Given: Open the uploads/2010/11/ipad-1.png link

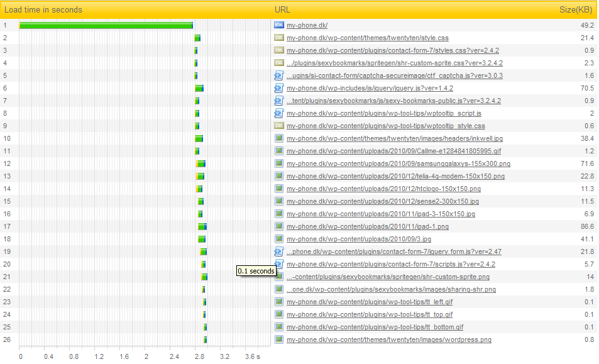Looking at the screenshot, I should point(368,227).
